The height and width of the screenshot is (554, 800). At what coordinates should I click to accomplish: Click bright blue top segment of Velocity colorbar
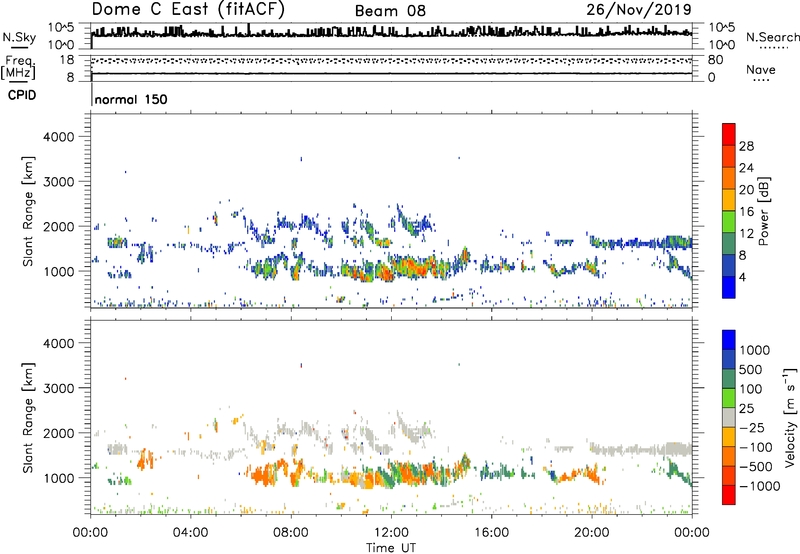(x=729, y=340)
